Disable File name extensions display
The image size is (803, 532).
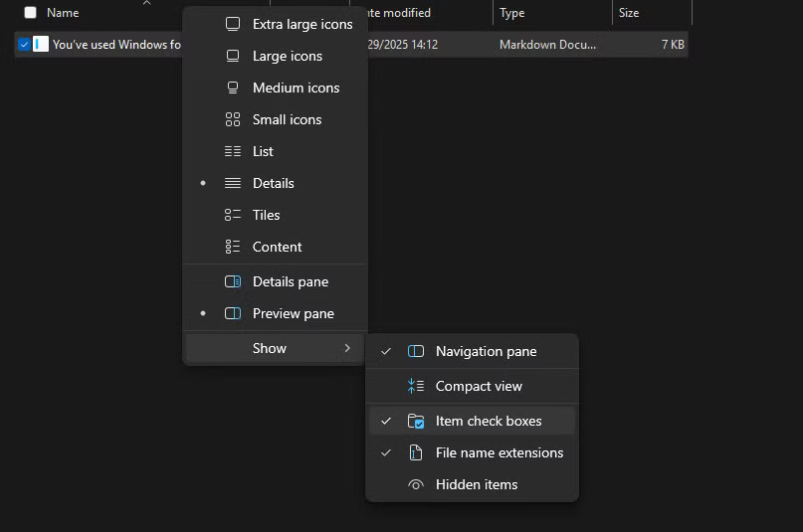[x=499, y=452]
